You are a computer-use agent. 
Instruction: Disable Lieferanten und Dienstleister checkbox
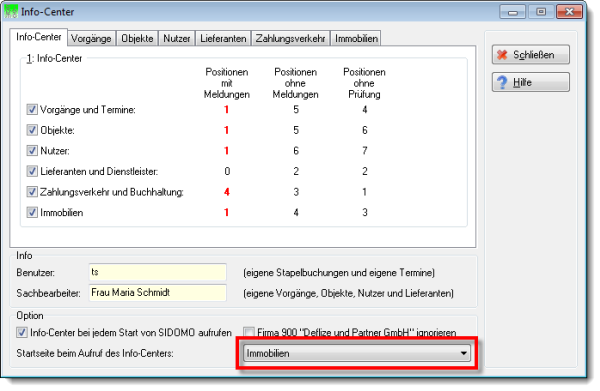[x=32, y=171]
